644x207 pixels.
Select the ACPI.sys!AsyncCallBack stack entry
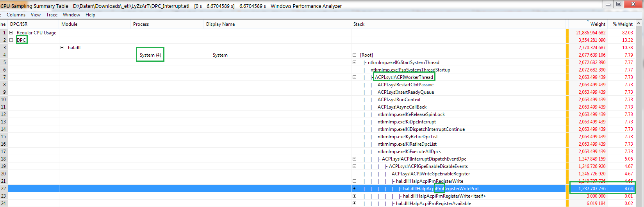coord(402,107)
